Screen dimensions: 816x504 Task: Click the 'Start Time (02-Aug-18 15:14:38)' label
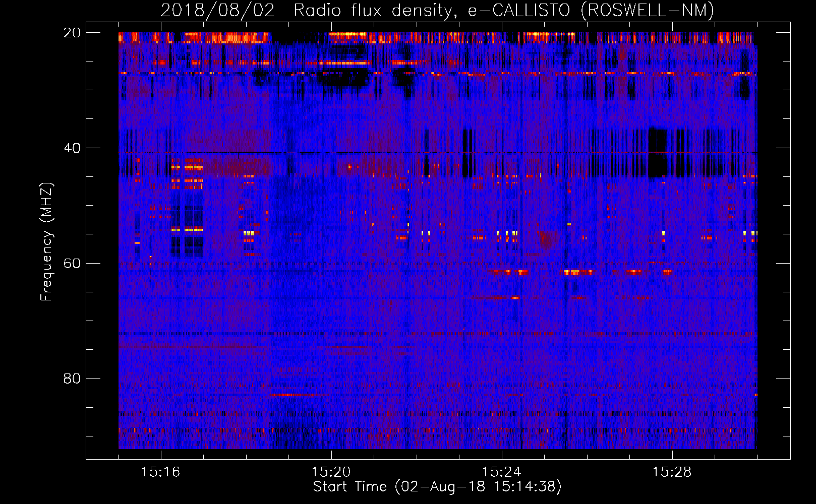[437, 487]
